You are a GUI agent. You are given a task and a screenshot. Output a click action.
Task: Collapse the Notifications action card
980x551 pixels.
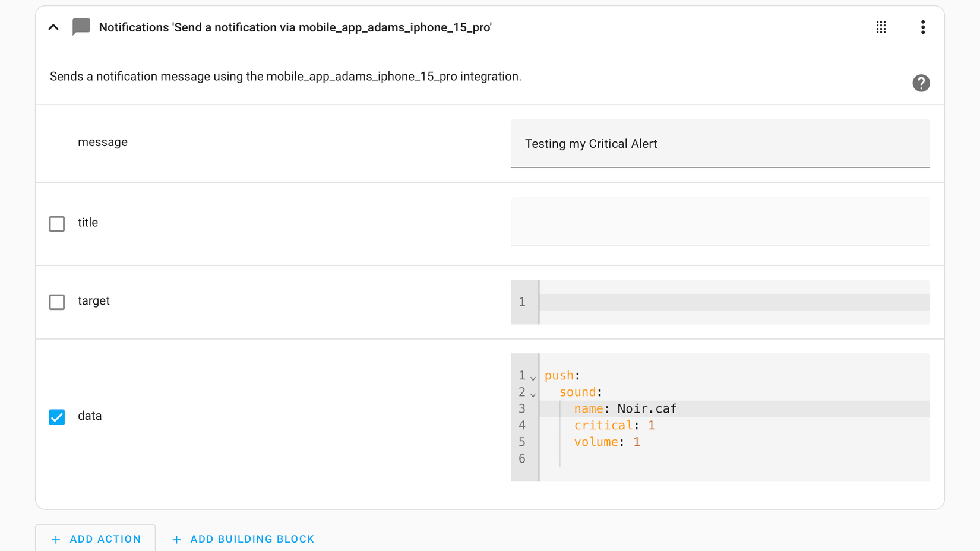(53, 27)
